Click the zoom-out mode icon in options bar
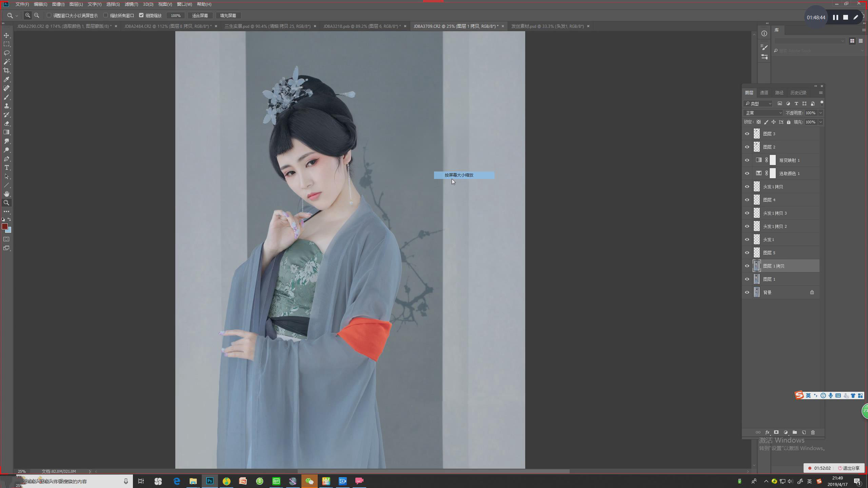Screen dimensions: 868x488 pyautogui.click(x=37, y=15)
